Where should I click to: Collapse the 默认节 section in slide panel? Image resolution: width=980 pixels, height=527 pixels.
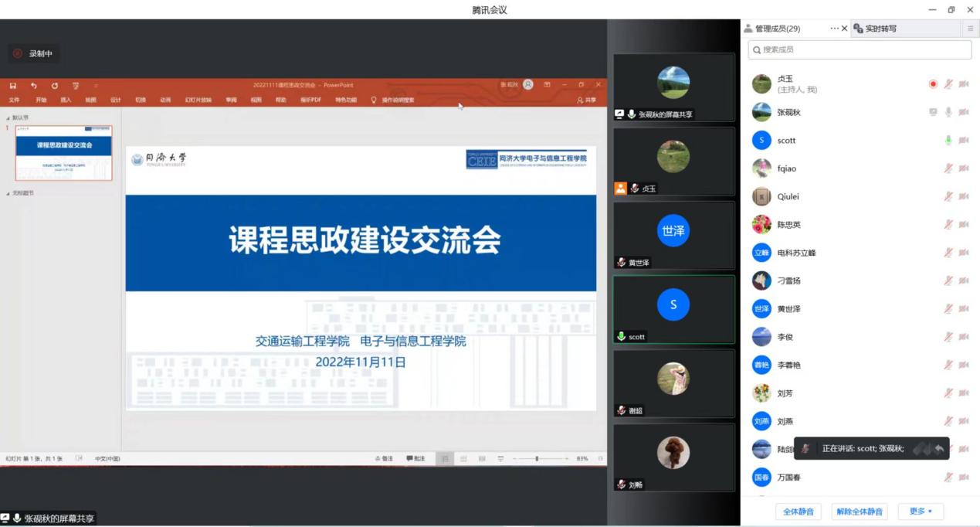point(8,117)
